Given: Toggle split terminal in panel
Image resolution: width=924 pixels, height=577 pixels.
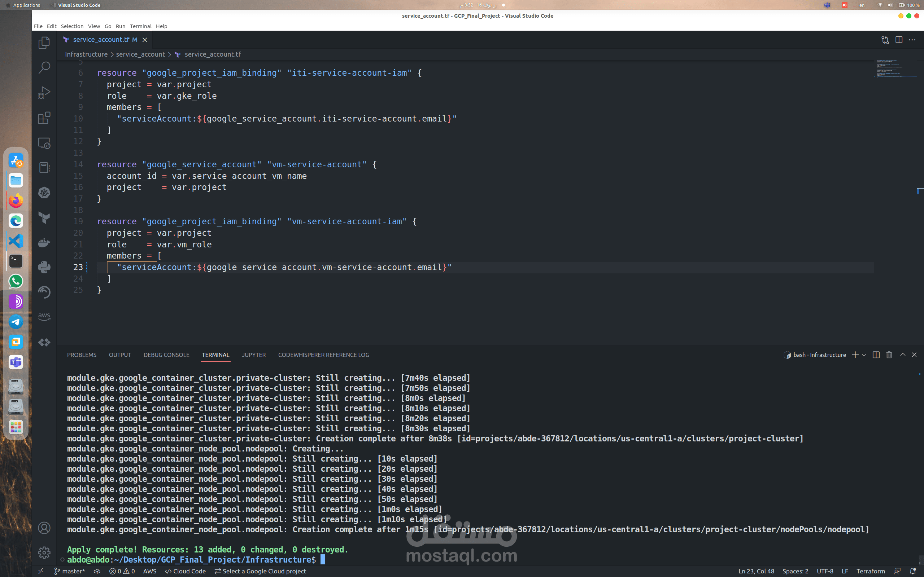Looking at the screenshot, I should (x=876, y=355).
